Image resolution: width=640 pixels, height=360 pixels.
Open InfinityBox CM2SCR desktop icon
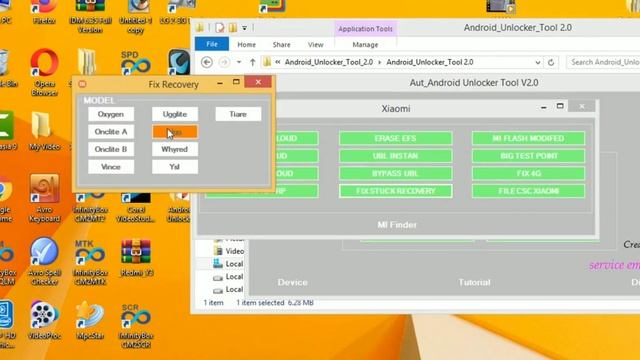click(136, 325)
